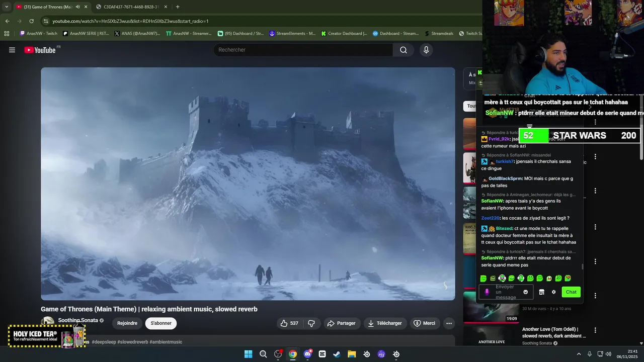The height and width of the screenshot is (362, 644).
Task: Open Google Chrome in the taskbar
Action: [x=293, y=354]
